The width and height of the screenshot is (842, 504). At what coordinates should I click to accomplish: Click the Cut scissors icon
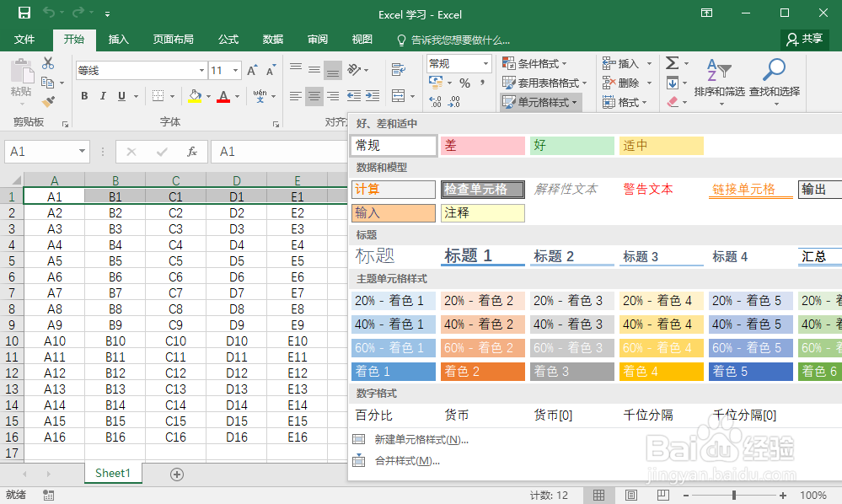pos(48,63)
